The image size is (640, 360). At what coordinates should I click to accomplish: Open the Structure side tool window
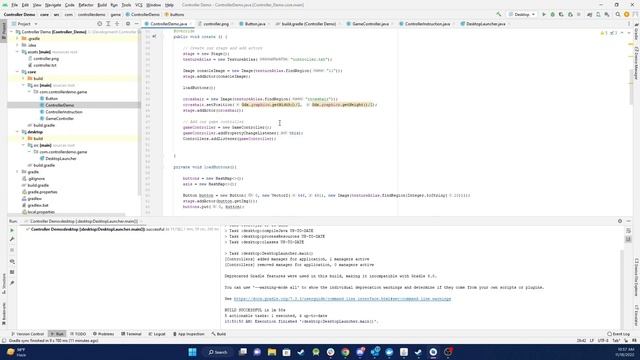point(4,284)
